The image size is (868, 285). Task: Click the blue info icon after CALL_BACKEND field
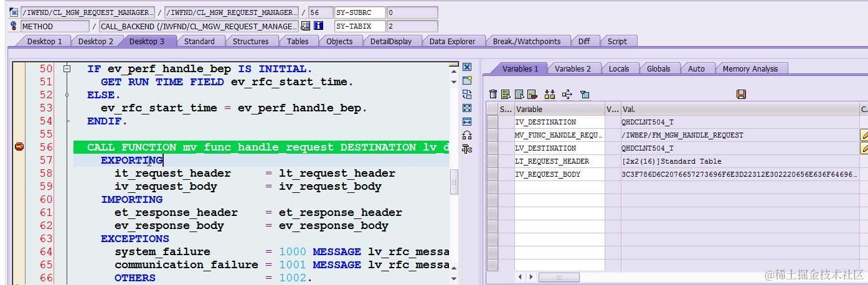click(x=318, y=26)
